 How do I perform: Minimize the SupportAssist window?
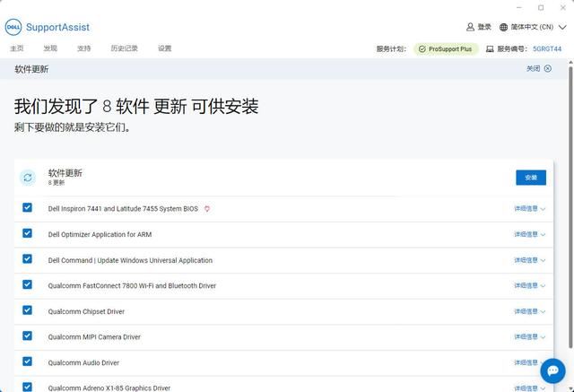pos(519,7)
